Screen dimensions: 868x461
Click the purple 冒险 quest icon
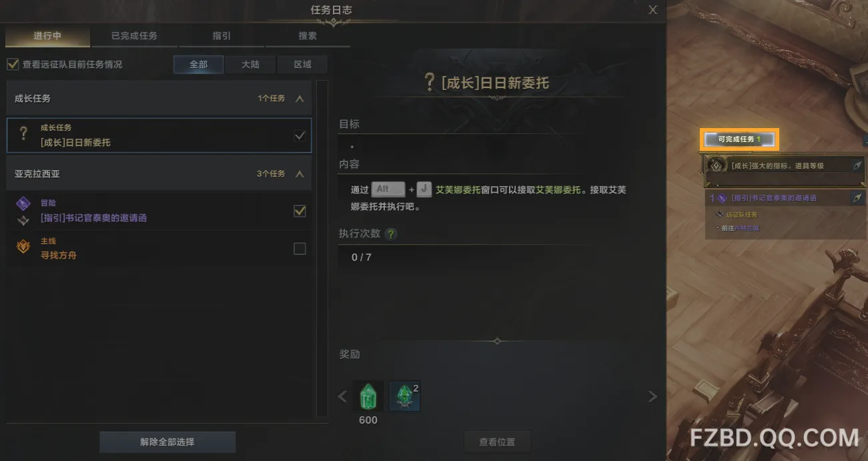click(x=23, y=204)
